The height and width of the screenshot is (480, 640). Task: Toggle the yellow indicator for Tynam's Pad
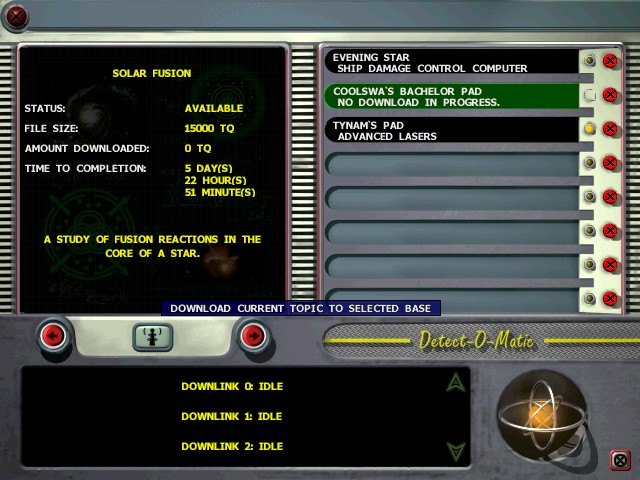pyautogui.click(x=589, y=129)
